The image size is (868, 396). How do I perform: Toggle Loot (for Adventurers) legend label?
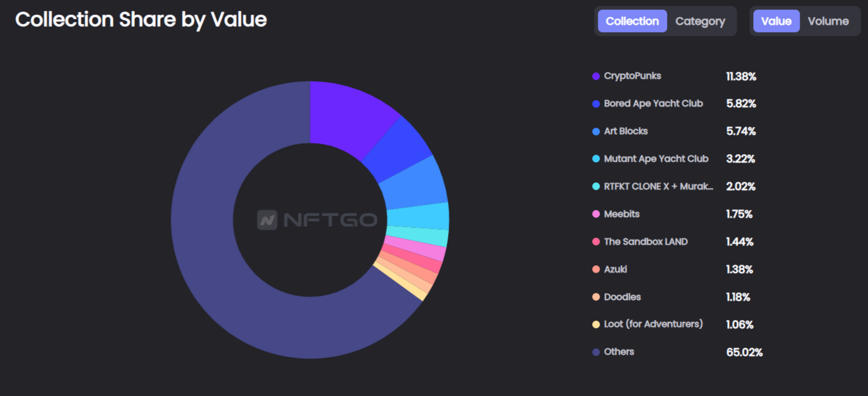pyautogui.click(x=653, y=324)
